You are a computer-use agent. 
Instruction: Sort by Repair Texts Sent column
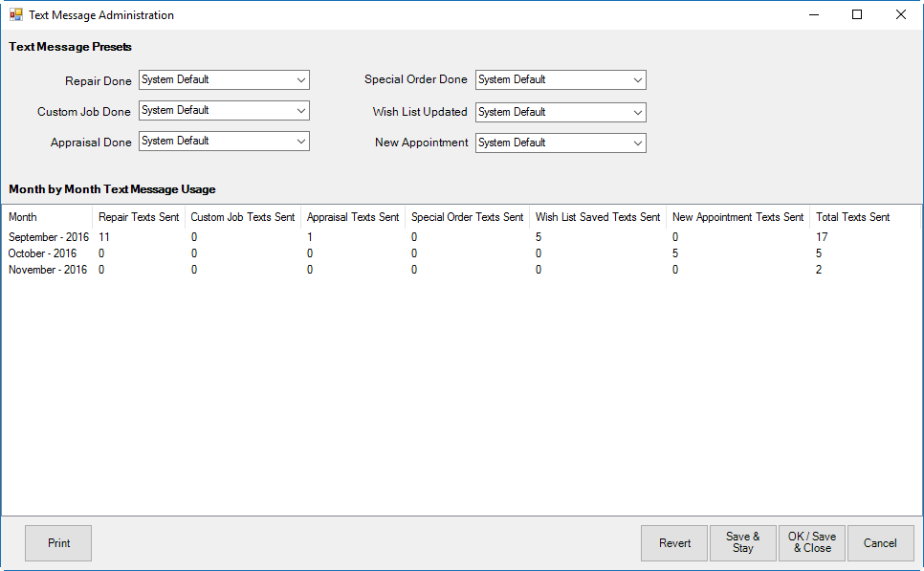point(139,217)
